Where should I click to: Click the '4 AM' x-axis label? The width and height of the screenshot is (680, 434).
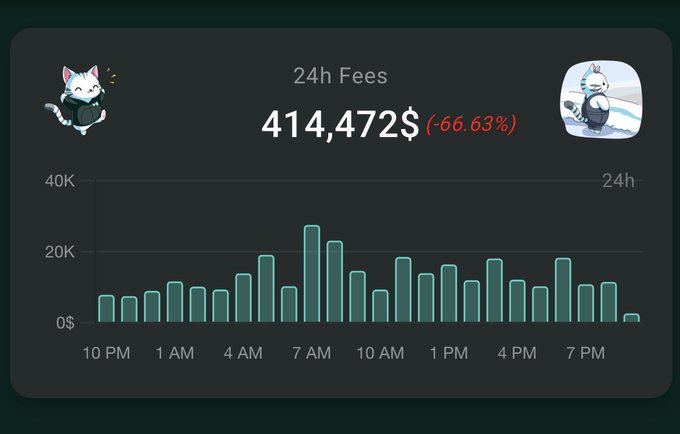tap(243, 353)
